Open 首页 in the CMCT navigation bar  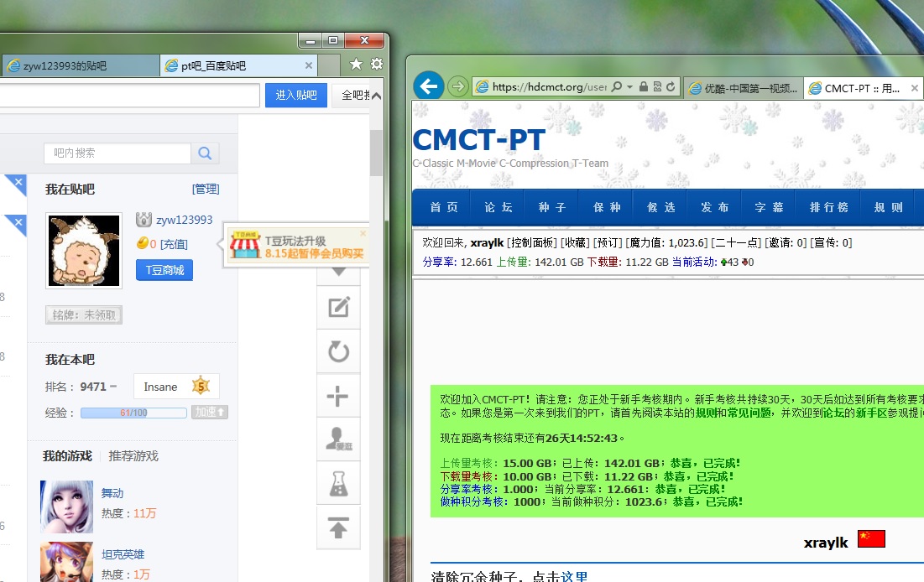point(444,207)
